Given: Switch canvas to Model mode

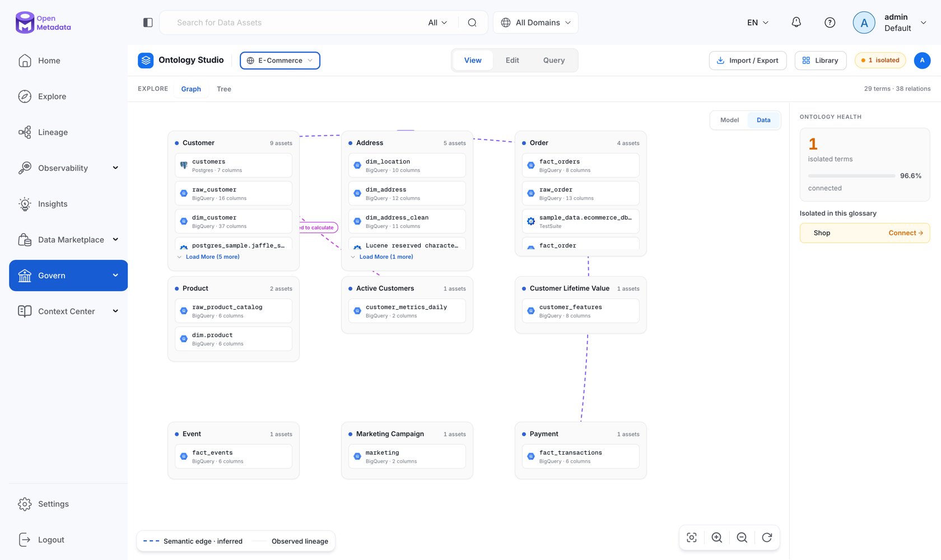Looking at the screenshot, I should 729,120.
